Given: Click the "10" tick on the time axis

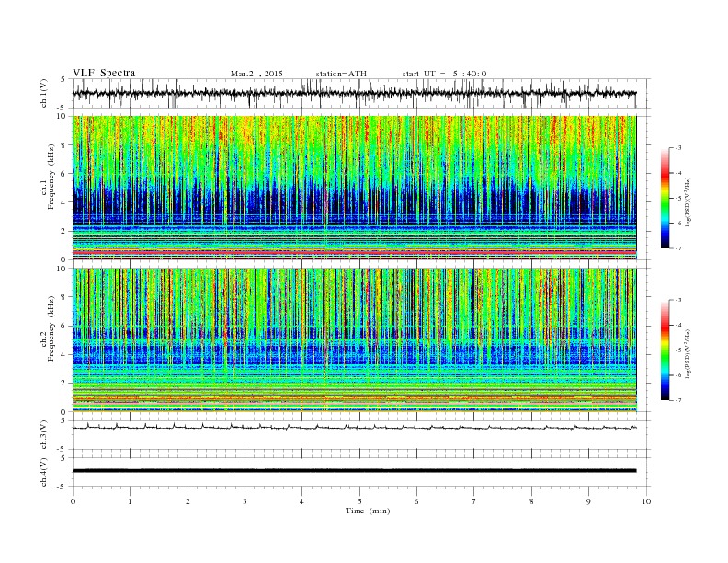Looking at the screenshot, I should tap(646, 501).
